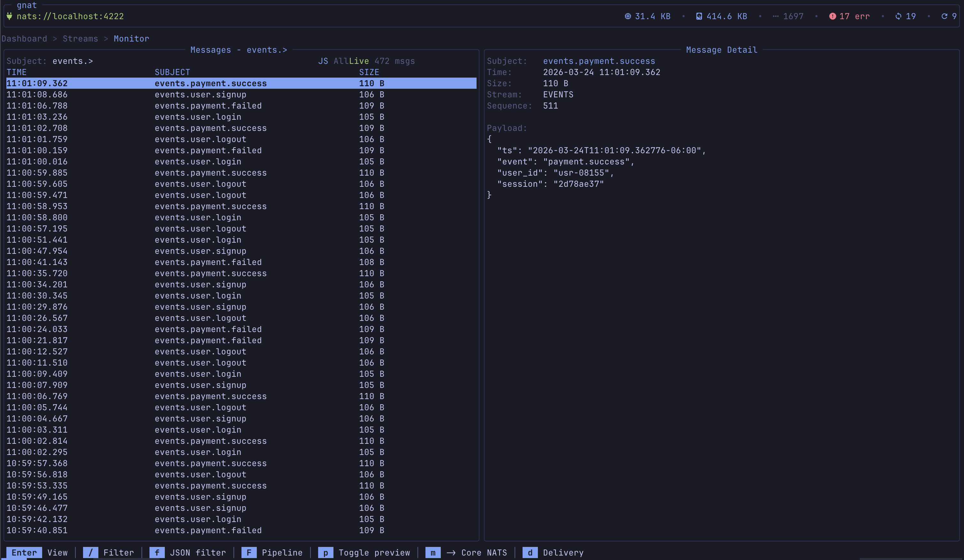Go to the Streams breadcrumb
Image resolution: width=964 pixels, height=560 pixels.
pyautogui.click(x=80, y=39)
